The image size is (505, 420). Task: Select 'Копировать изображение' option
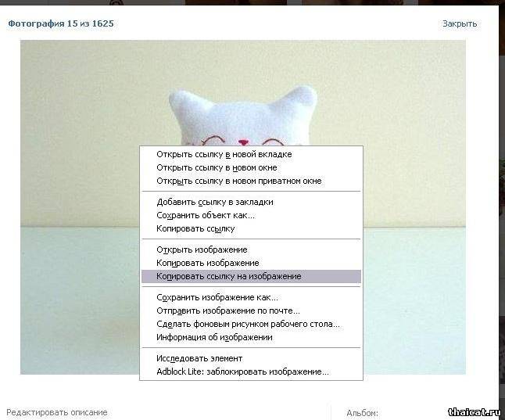tap(251, 263)
